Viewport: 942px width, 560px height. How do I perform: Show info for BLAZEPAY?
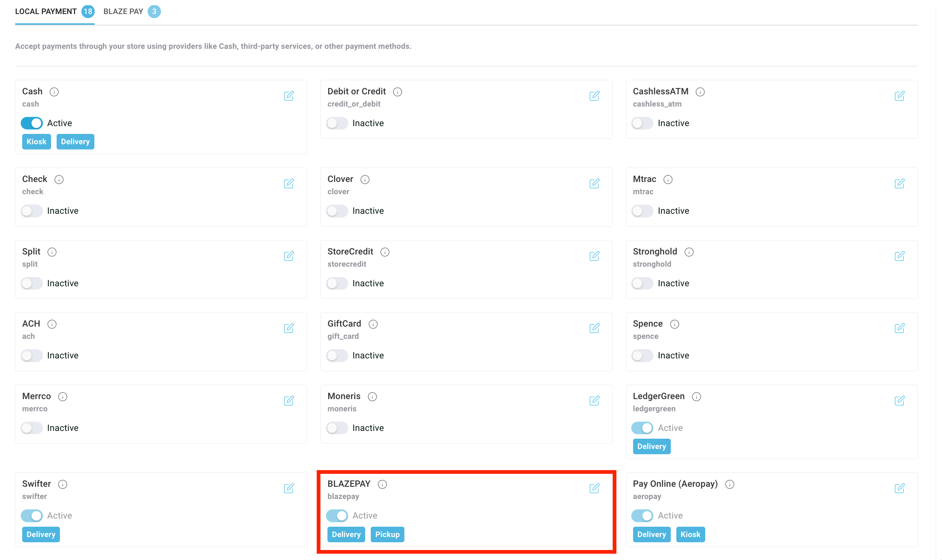382,484
